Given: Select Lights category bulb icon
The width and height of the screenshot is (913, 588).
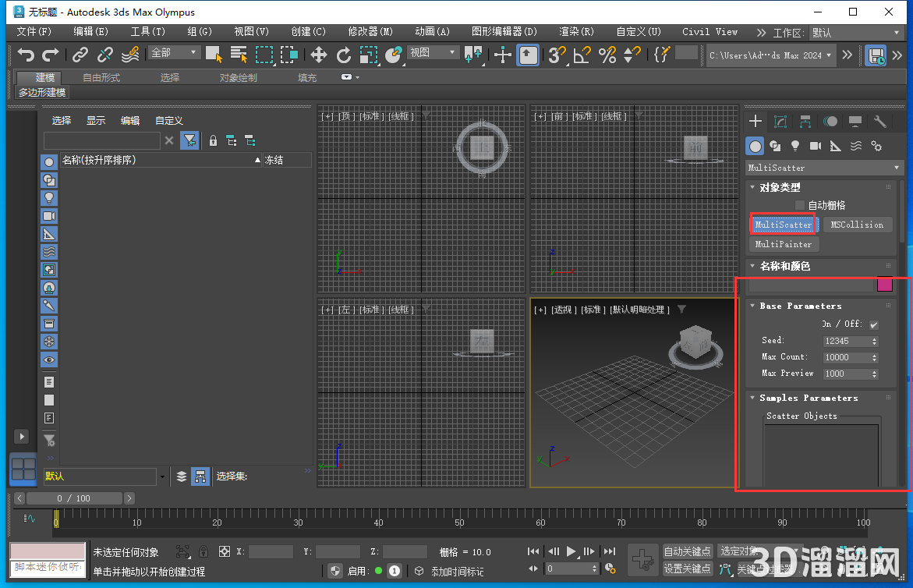Looking at the screenshot, I should [x=795, y=146].
